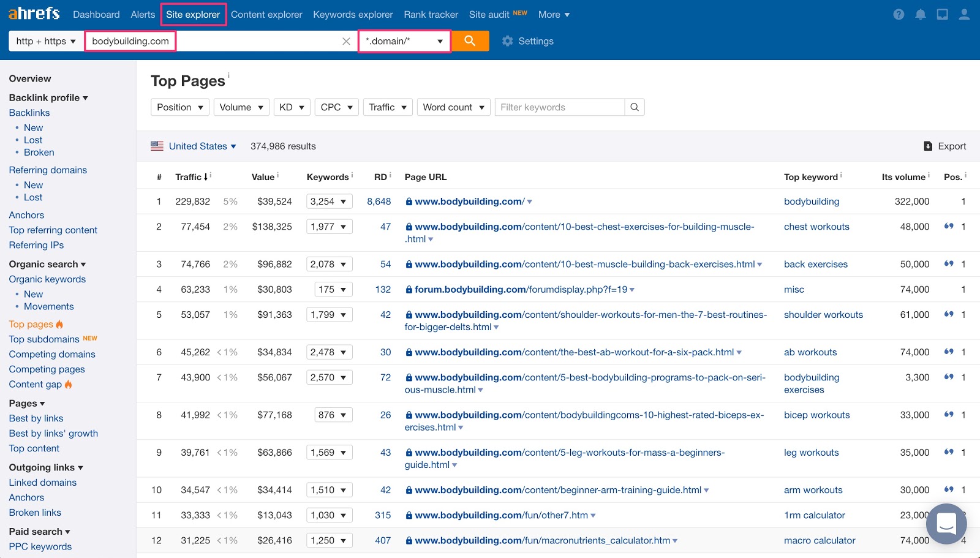Open Broken links in the sidebar

tap(35, 513)
